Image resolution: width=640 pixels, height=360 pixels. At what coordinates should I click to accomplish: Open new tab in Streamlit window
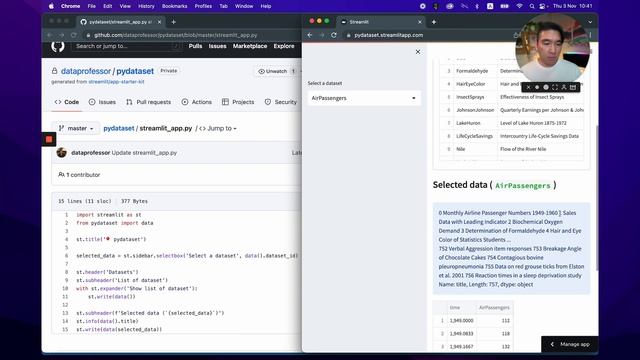[x=434, y=22]
